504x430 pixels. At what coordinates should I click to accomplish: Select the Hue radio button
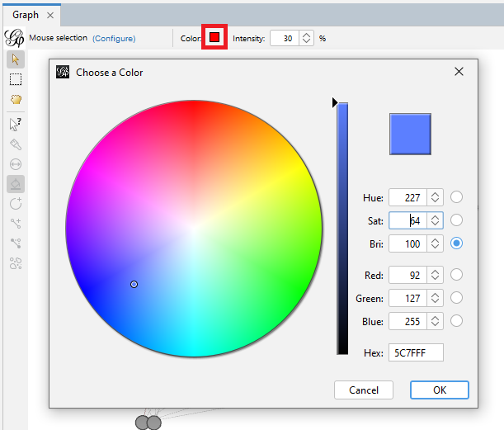(x=456, y=196)
